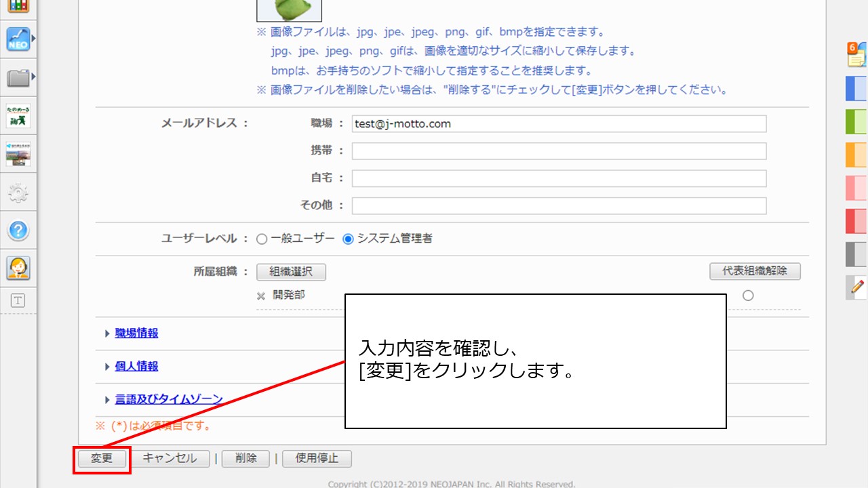Expand the 職場情報 section
This screenshot has width=868, height=488.
[136, 333]
